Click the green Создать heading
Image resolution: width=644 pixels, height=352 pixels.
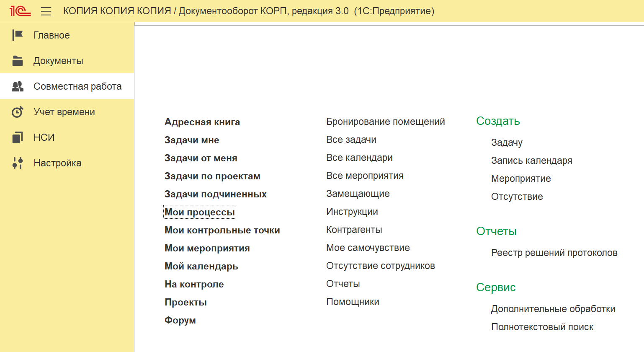pos(498,121)
